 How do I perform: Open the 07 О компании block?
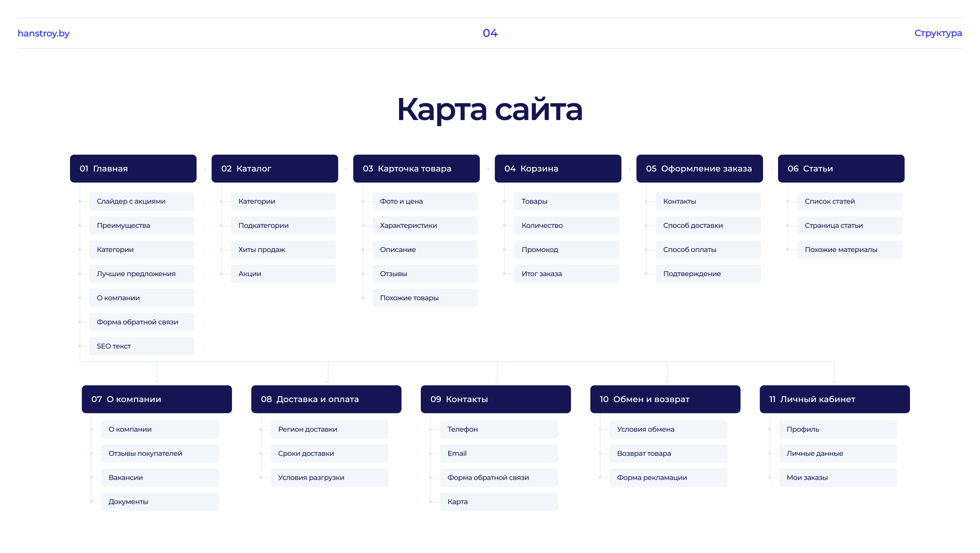click(x=157, y=399)
